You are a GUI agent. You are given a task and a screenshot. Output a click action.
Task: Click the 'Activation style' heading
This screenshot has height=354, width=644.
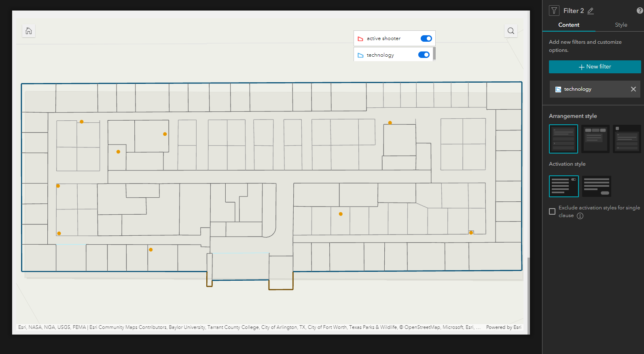point(567,164)
